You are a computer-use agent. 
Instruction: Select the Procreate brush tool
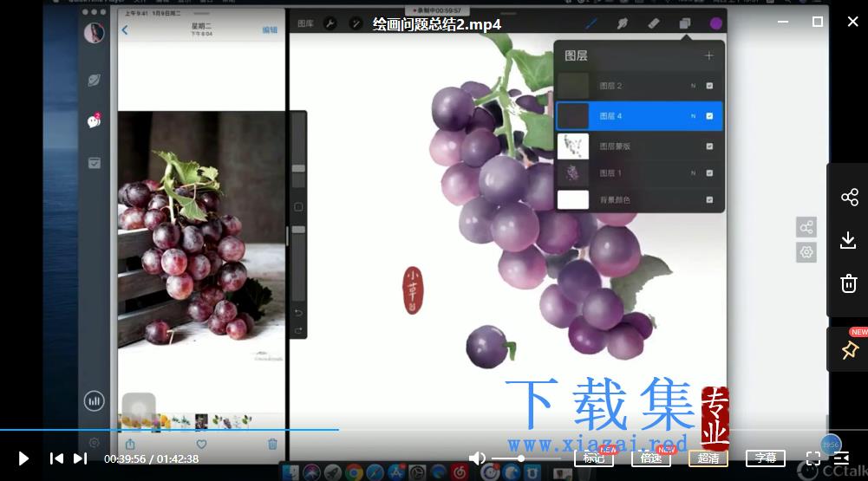(591, 23)
